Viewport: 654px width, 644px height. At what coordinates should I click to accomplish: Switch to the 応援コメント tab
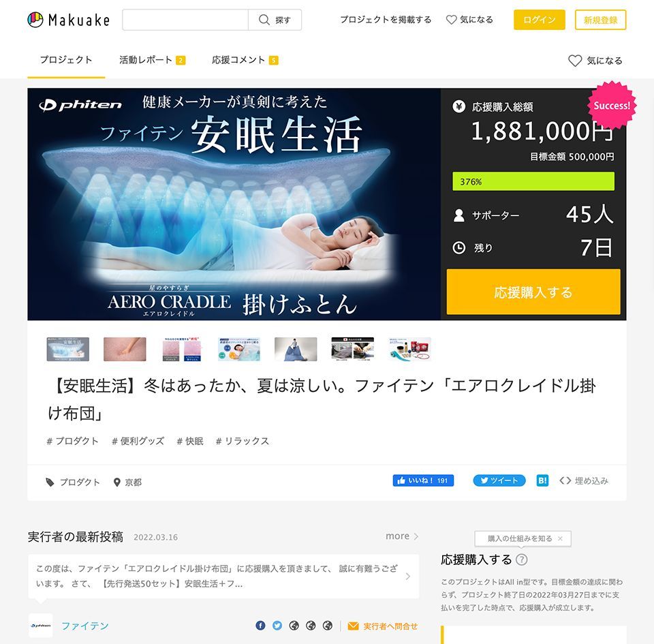(245, 60)
